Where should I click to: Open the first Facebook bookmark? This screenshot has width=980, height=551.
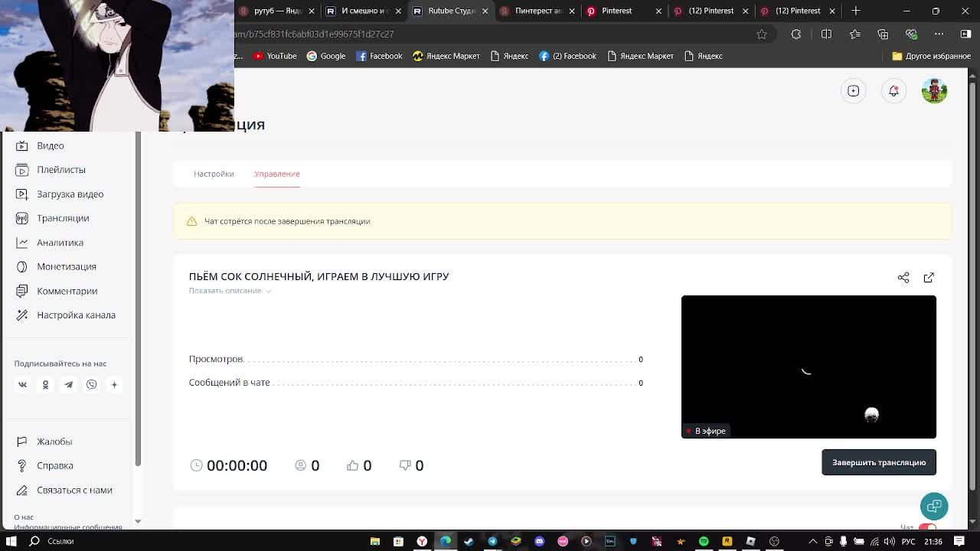coord(379,56)
